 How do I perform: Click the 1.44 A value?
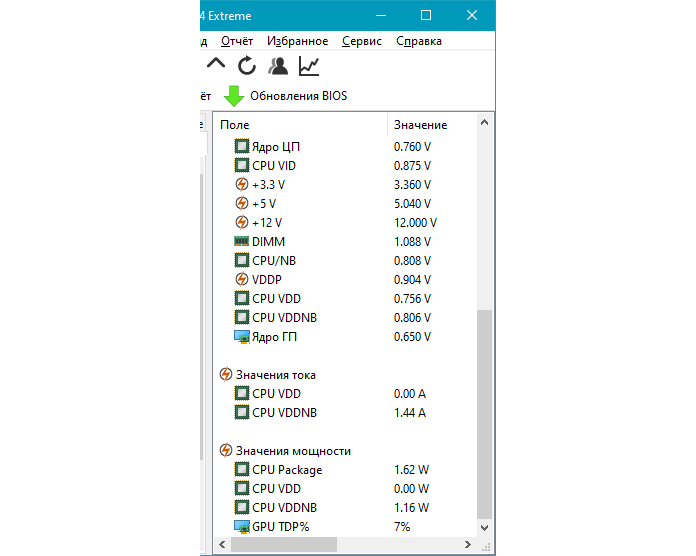pos(410,413)
